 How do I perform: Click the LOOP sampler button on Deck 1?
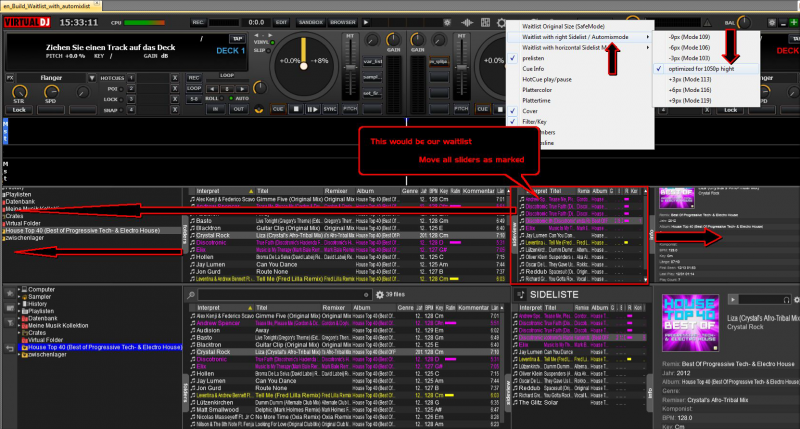pos(194,88)
